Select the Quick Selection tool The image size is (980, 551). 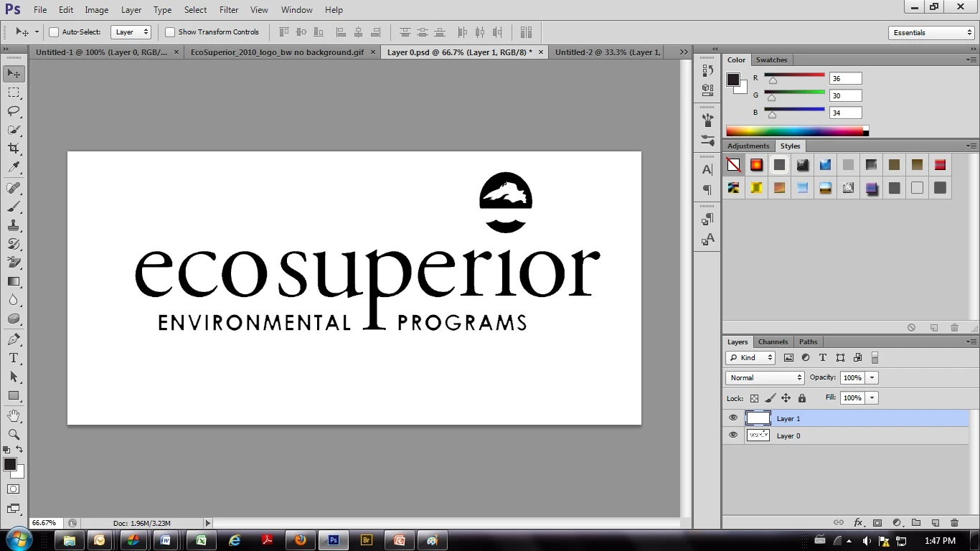tap(14, 130)
